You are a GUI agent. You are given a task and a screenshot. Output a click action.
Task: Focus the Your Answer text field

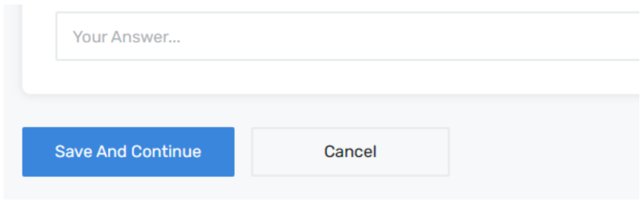349,37
